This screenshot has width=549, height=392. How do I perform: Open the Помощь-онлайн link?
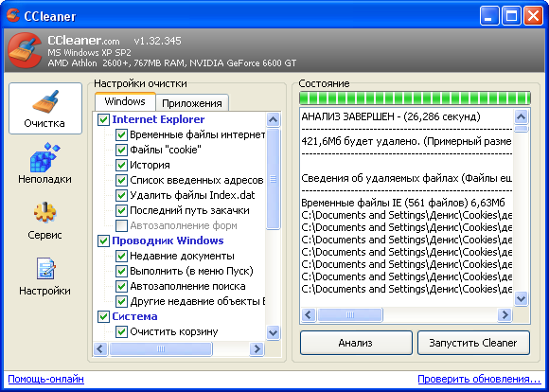pyautogui.click(x=45, y=379)
